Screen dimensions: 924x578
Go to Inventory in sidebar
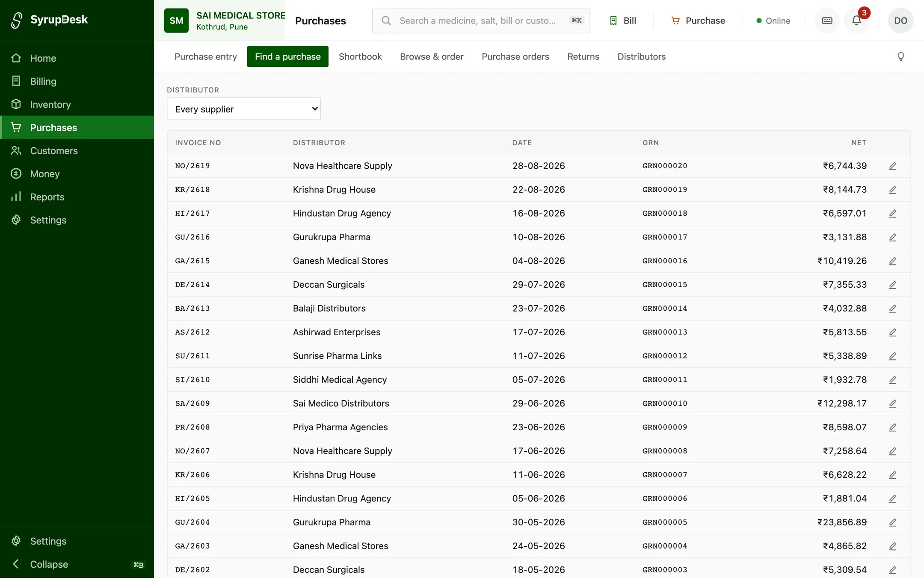tap(77, 104)
